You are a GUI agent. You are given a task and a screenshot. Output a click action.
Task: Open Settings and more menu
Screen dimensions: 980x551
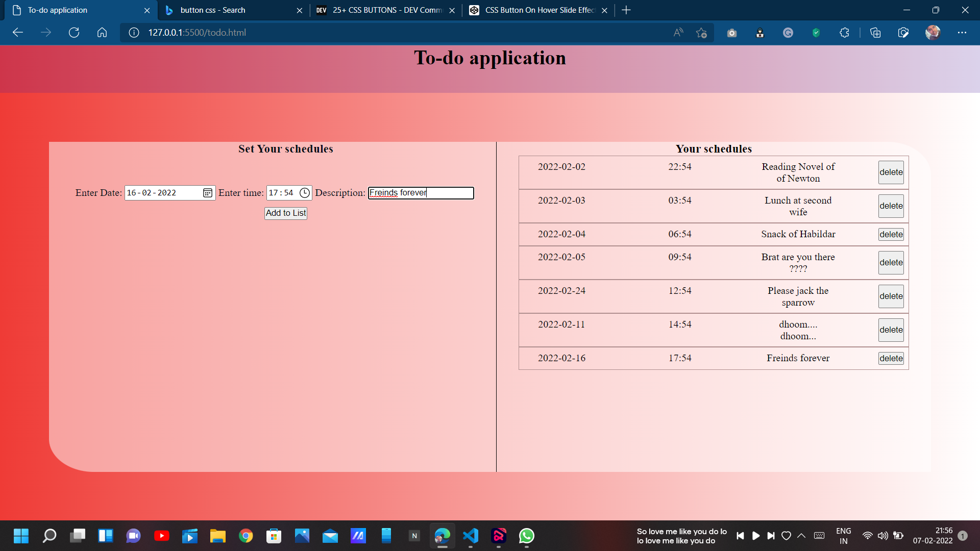[962, 33]
